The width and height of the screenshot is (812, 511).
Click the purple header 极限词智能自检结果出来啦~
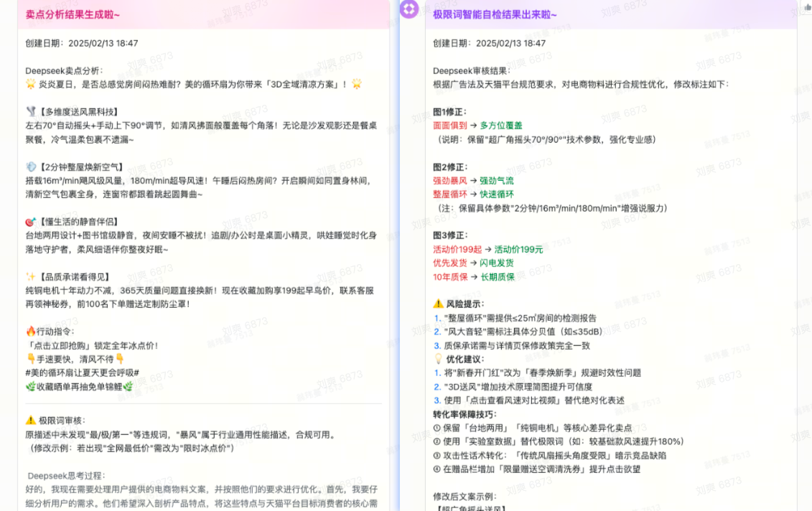coord(495,14)
